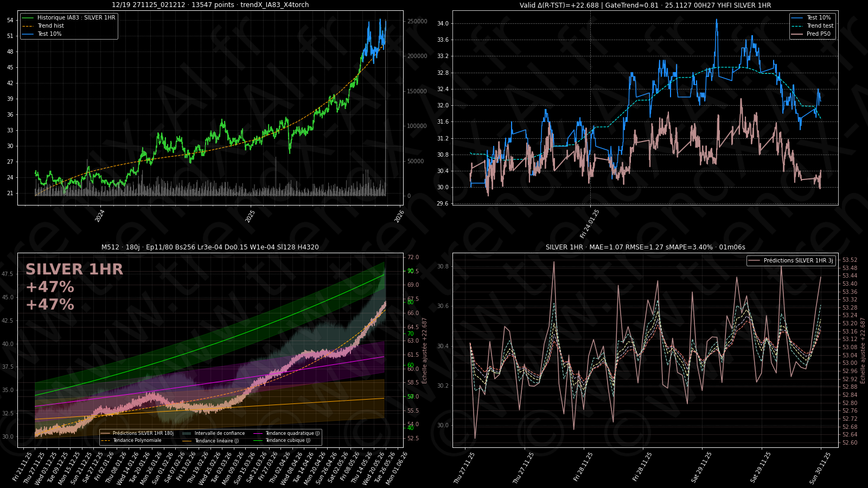Click the 'Trend test' legend entry
Viewport: 868px width, 488px height.
[x=820, y=26]
